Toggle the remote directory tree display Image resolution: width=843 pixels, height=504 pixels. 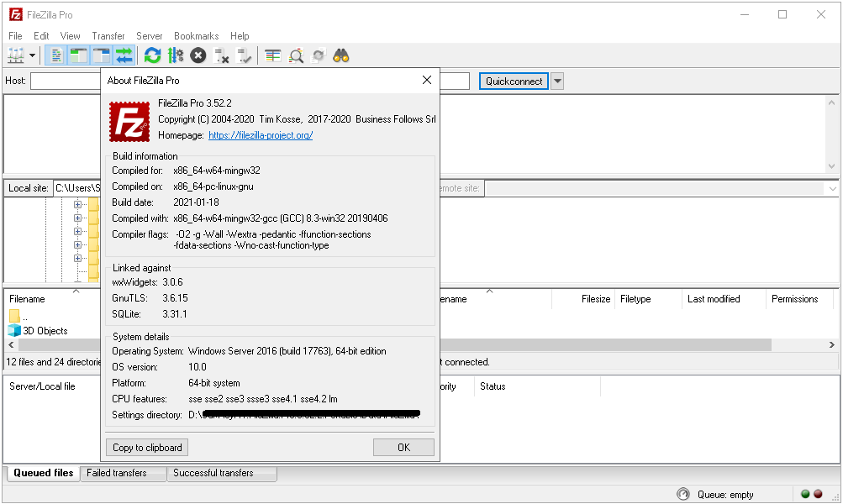point(101,55)
